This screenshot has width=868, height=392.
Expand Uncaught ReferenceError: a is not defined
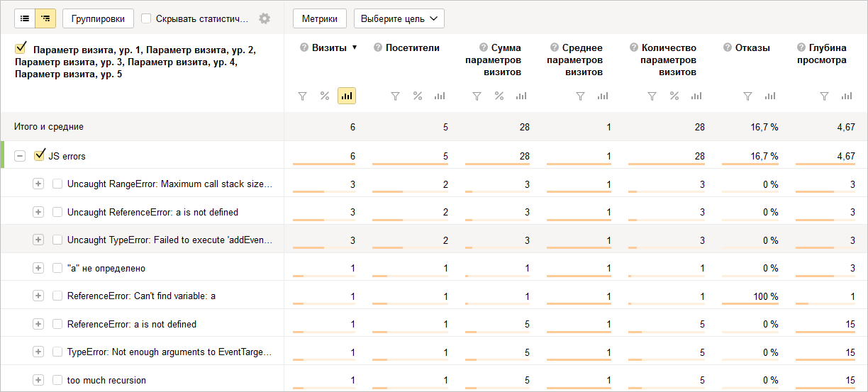click(x=38, y=212)
